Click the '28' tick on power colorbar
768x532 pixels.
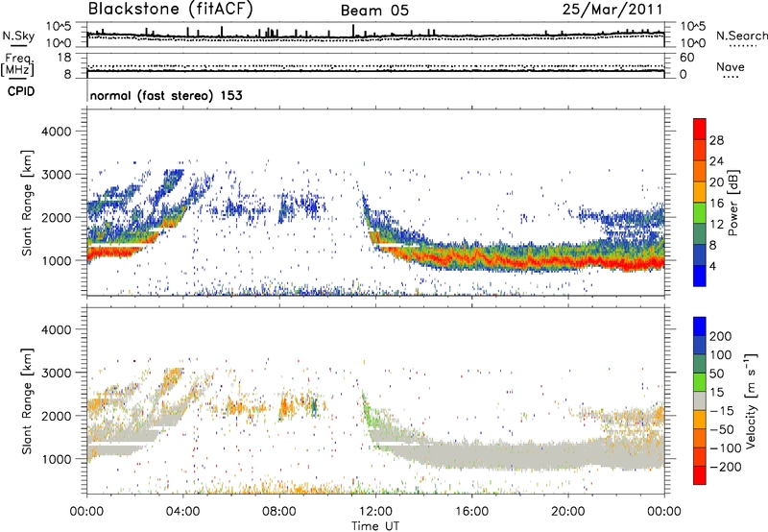pyautogui.click(x=716, y=140)
